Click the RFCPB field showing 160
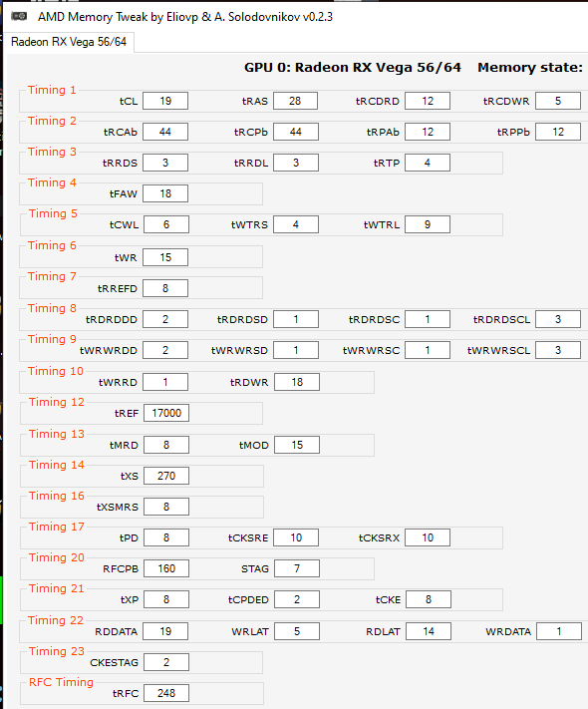This screenshot has height=709, width=588. pyautogui.click(x=166, y=568)
